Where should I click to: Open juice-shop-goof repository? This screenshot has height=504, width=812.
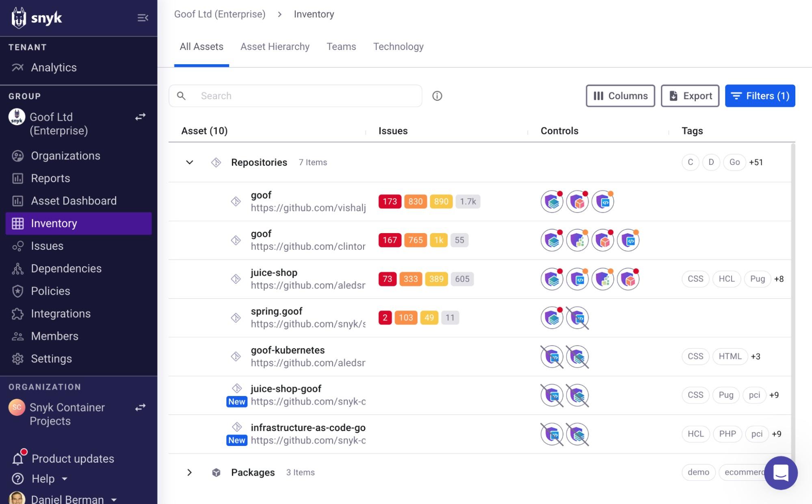(x=286, y=389)
